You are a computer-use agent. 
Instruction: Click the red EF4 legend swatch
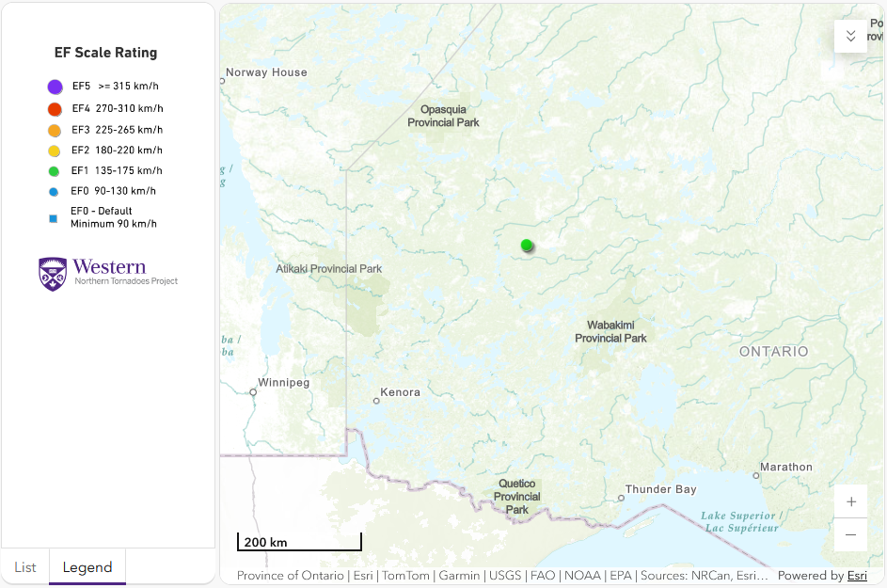coord(55,108)
